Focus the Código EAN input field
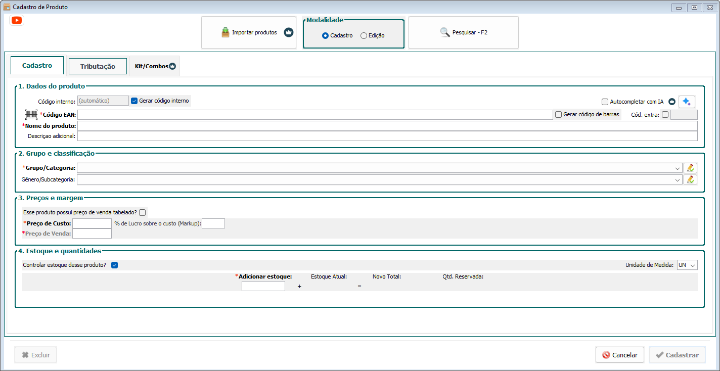Screen dimensions: 720x371 pos(315,114)
